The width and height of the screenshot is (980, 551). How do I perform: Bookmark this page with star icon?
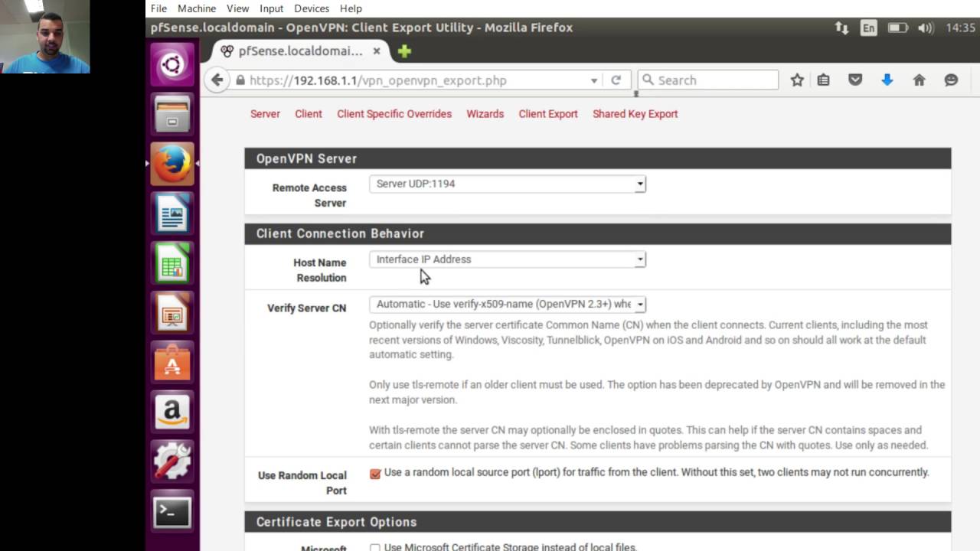coord(797,80)
